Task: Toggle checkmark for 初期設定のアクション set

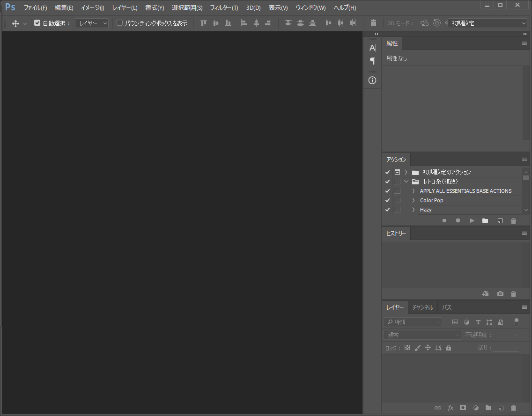Action: [x=387, y=172]
